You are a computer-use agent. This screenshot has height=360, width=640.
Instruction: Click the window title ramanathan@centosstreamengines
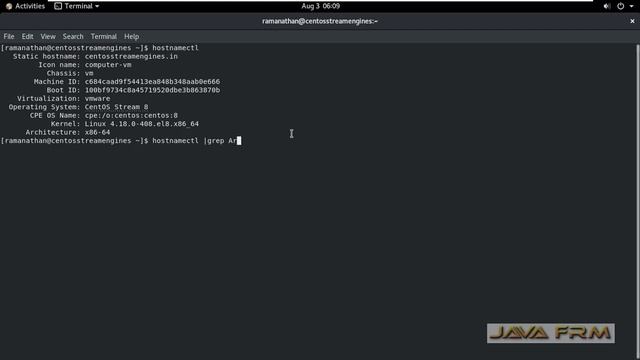[320, 21]
